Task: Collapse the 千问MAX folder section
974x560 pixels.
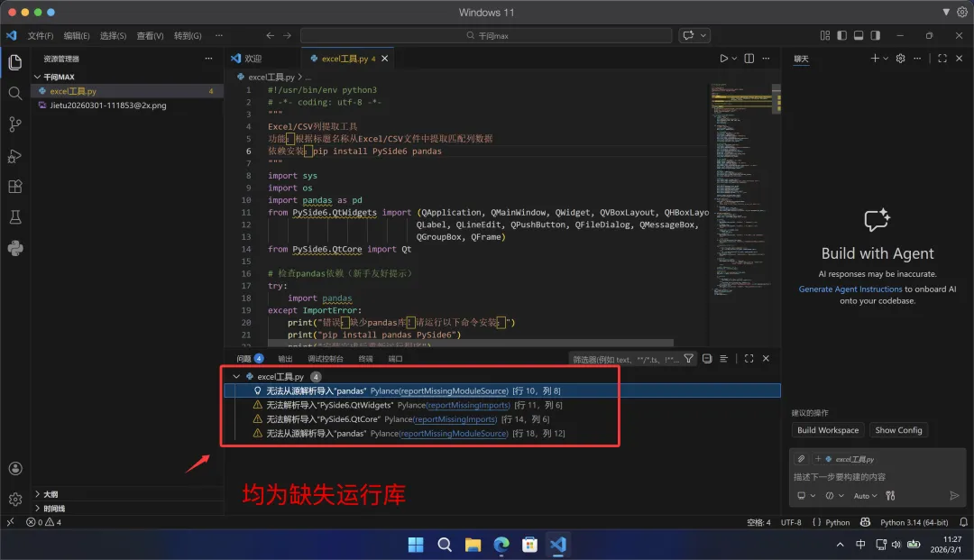Action: click(38, 77)
